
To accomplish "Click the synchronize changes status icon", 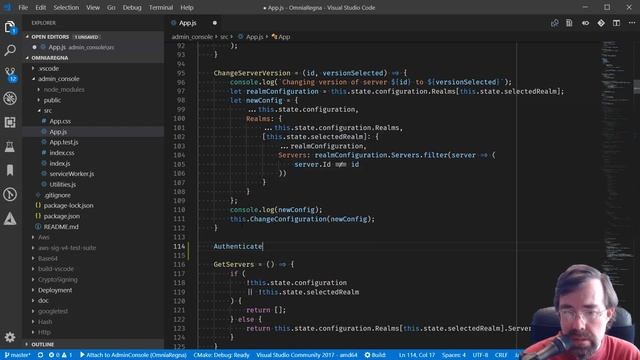I will [40, 355].
